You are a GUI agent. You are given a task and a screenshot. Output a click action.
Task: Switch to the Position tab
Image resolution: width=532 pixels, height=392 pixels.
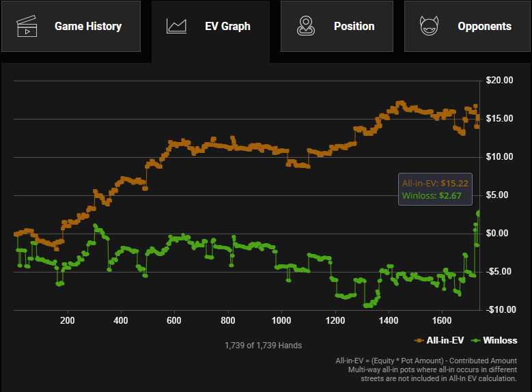[x=337, y=26]
